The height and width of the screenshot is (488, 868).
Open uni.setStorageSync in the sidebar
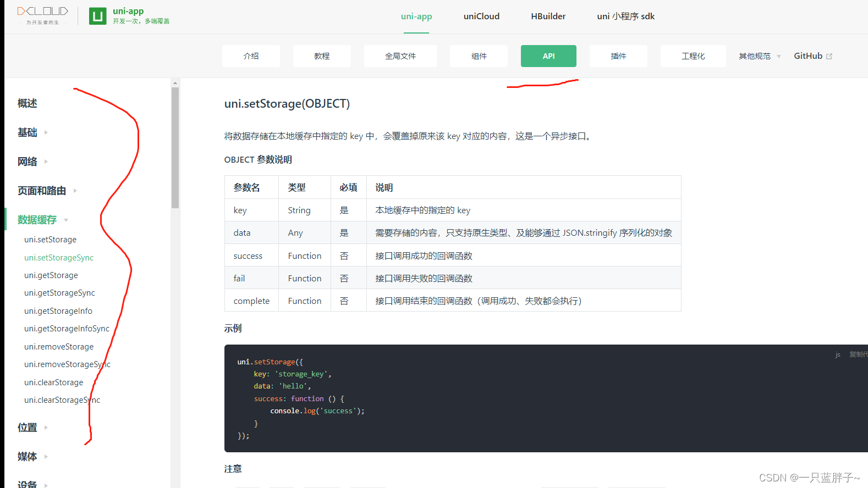59,258
